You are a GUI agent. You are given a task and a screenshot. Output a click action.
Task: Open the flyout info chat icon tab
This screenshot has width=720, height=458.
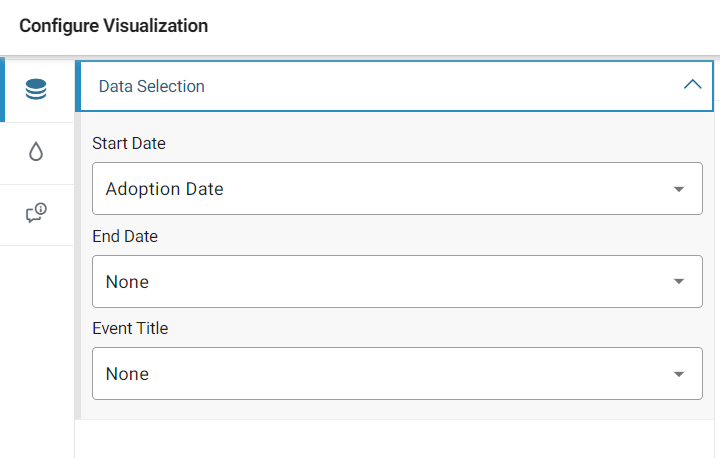[36, 213]
